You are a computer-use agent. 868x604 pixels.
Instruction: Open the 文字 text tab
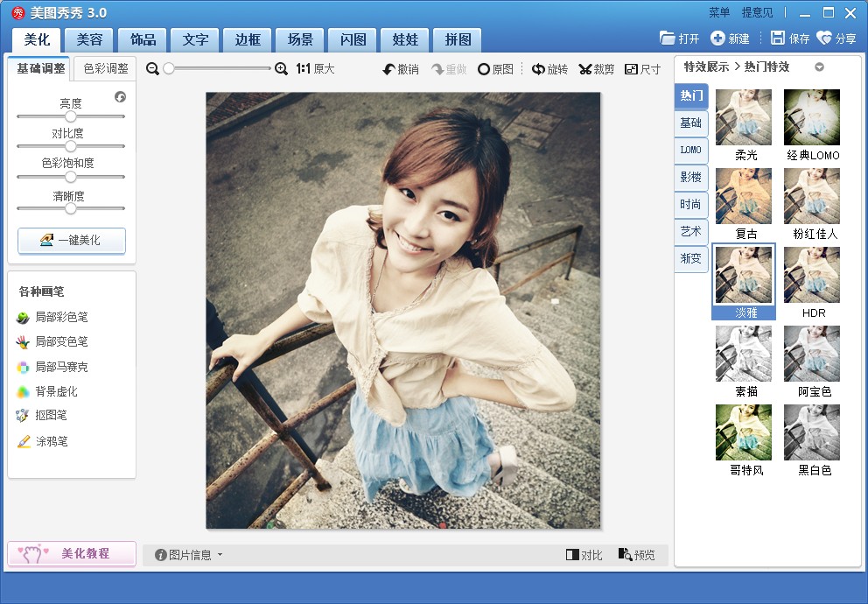click(x=195, y=40)
